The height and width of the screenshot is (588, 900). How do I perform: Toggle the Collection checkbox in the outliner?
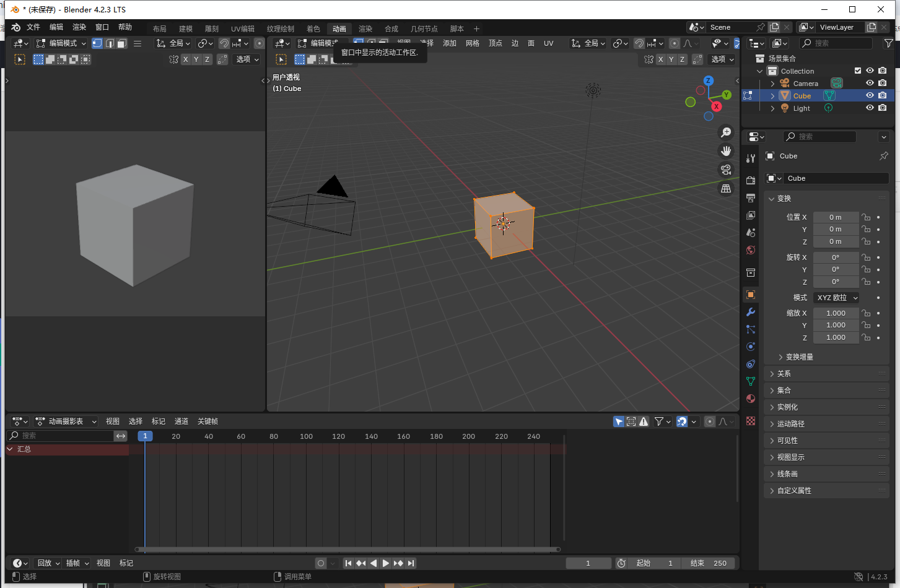(x=858, y=71)
